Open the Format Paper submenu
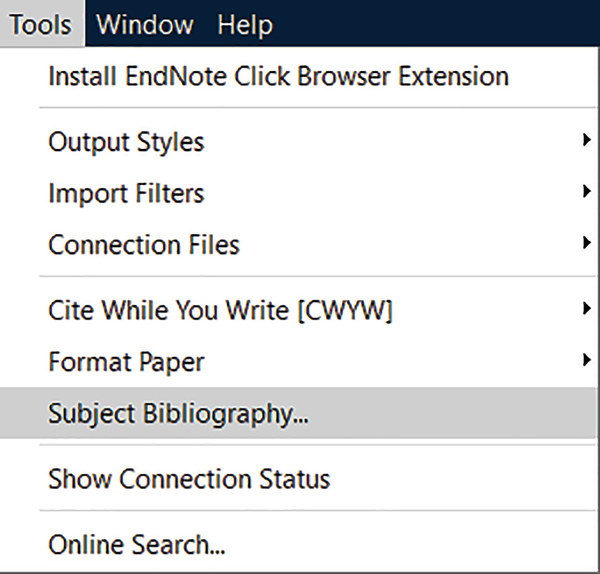This screenshot has height=574, width=600. (x=298, y=361)
